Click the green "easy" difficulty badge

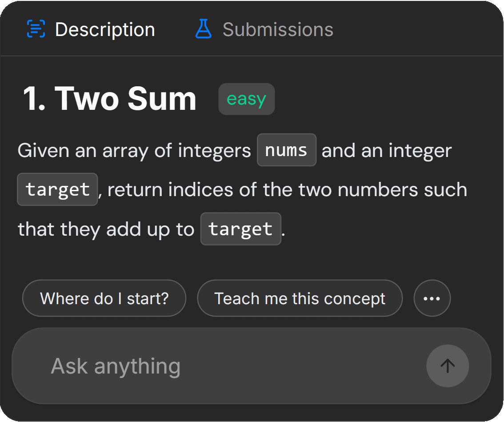point(246,99)
